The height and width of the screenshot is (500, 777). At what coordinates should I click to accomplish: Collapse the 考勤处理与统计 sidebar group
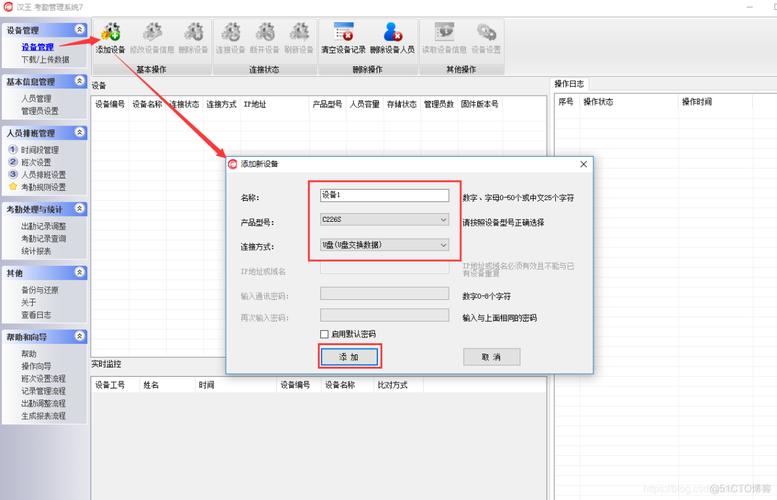pos(79,209)
